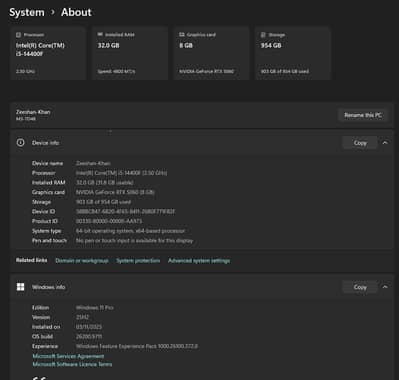Click the Experience pack value
399x380 pixels.
click(x=137, y=346)
